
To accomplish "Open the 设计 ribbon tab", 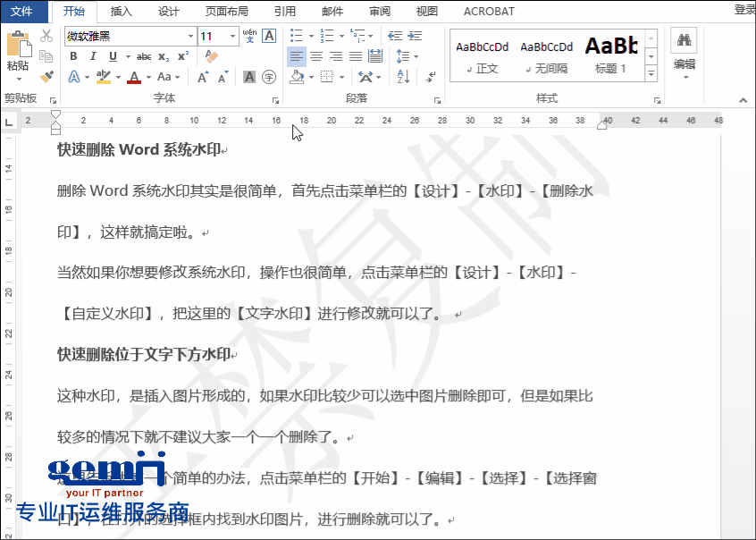I will (170, 12).
